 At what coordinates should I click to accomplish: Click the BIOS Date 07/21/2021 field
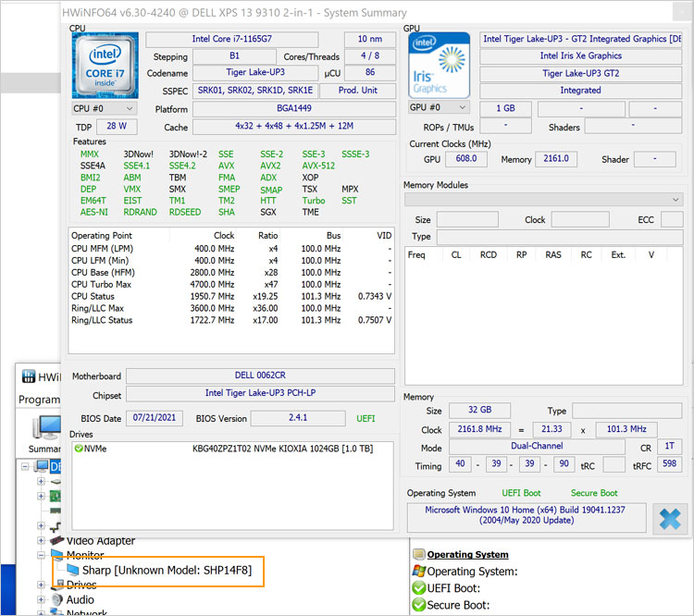(x=155, y=418)
